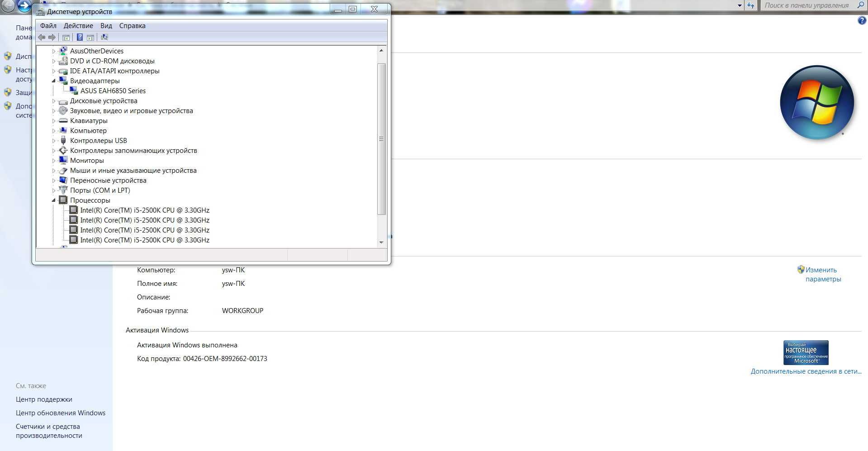Select the Контроллеры USB icon
The image size is (868, 451).
pyautogui.click(x=63, y=141)
